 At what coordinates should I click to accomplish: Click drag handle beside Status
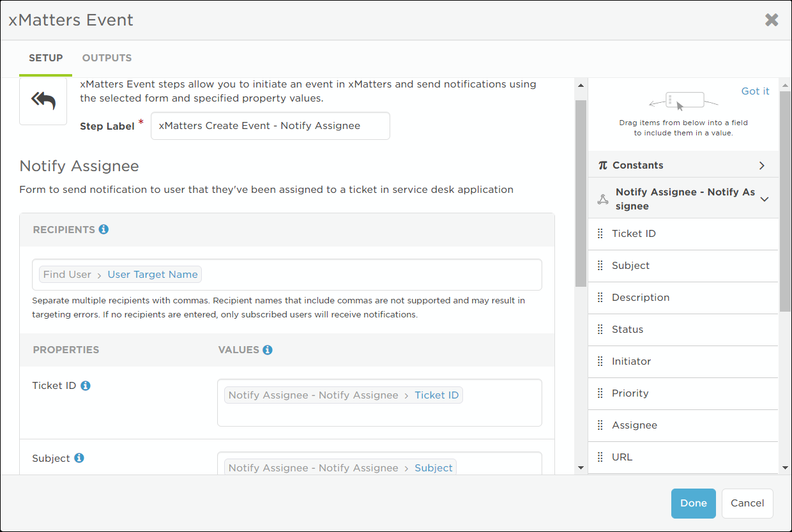pyautogui.click(x=600, y=330)
